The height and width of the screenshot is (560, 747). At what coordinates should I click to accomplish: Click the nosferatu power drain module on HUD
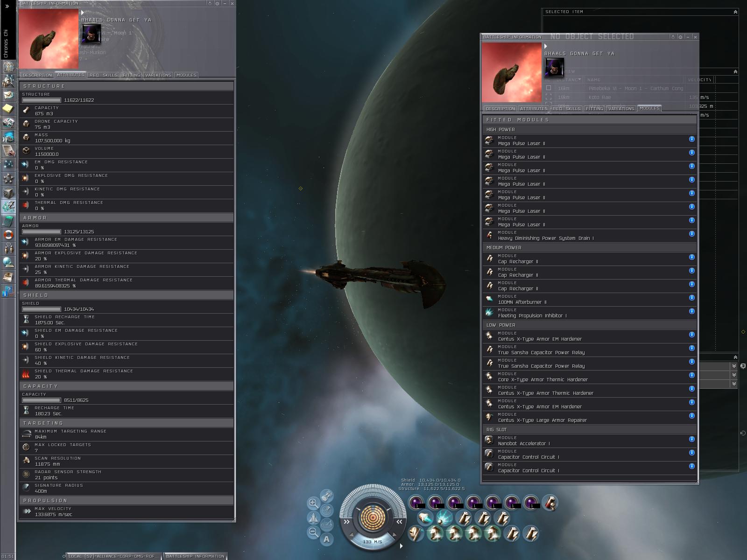(550, 503)
